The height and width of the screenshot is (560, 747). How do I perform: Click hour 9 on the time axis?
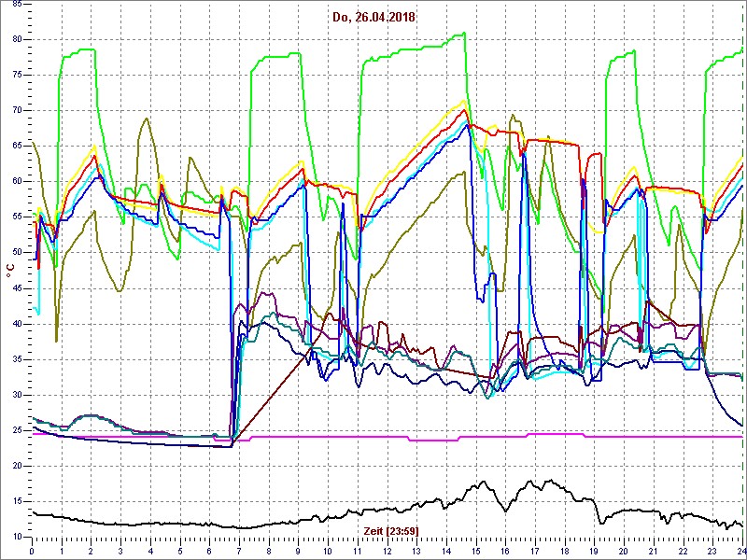coord(298,551)
